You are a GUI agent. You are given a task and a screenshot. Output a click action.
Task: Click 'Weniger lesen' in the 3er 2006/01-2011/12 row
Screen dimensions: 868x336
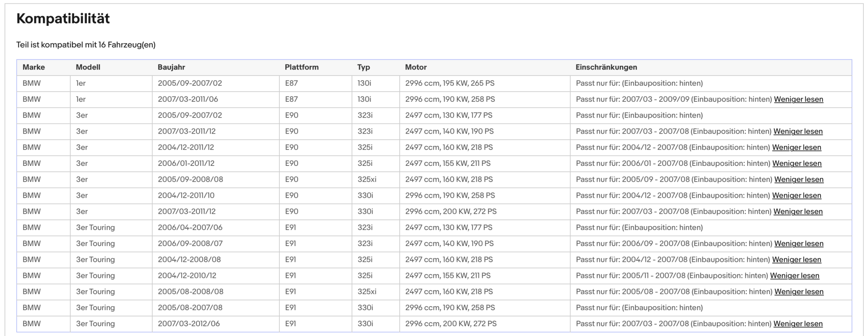point(797,163)
